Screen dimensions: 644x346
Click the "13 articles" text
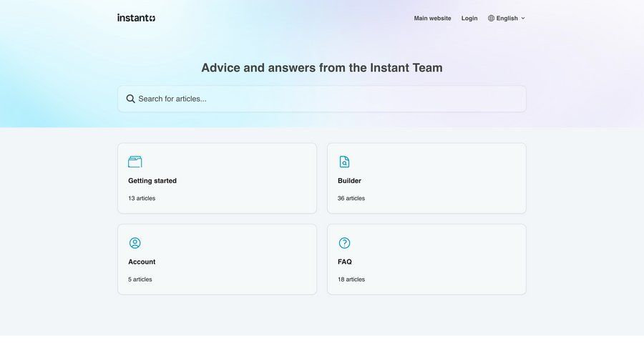pyautogui.click(x=142, y=198)
